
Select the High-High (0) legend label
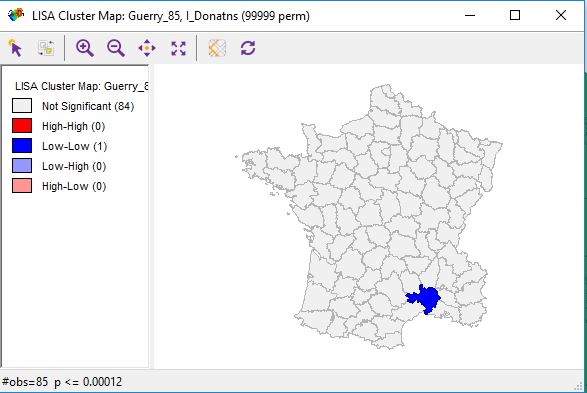[73, 126]
